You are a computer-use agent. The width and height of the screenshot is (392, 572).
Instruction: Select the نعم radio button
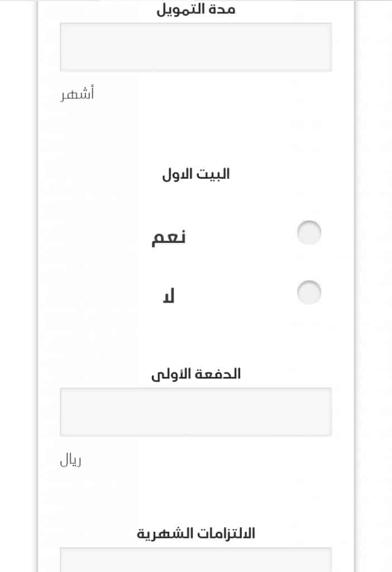(x=309, y=233)
